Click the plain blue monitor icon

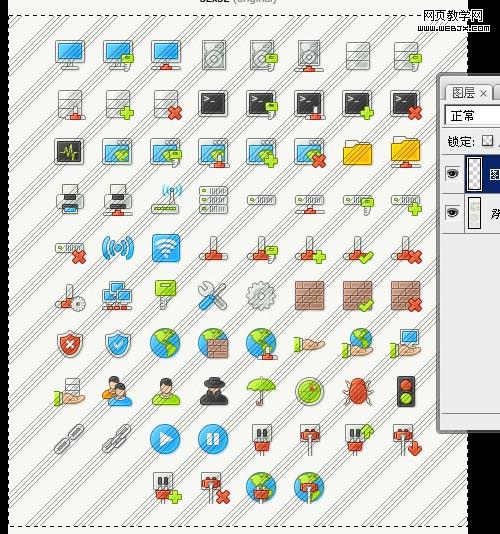pyautogui.click(x=70, y=55)
